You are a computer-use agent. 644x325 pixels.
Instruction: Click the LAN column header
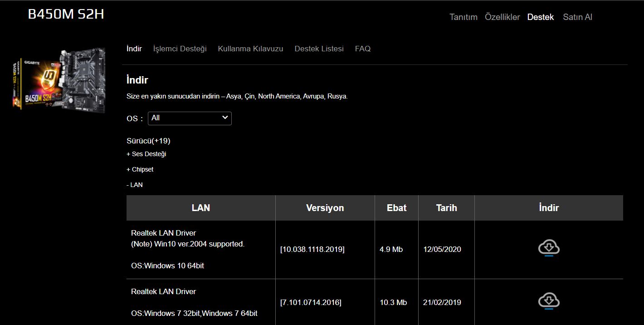click(201, 208)
